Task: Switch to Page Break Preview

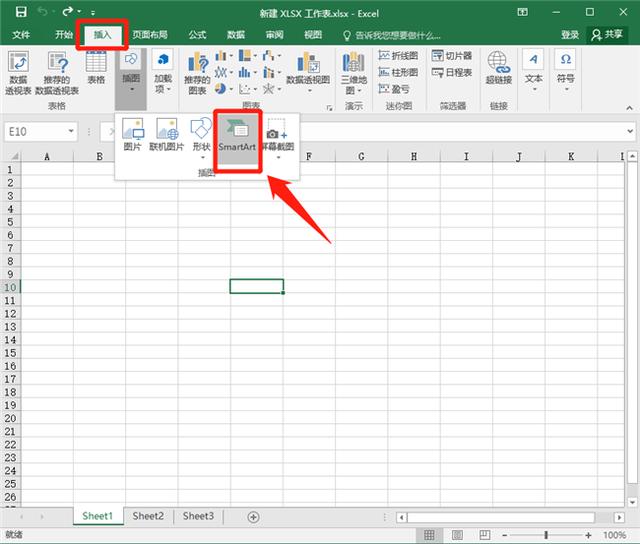Action: pyautogui.click(x=484, y=535)
